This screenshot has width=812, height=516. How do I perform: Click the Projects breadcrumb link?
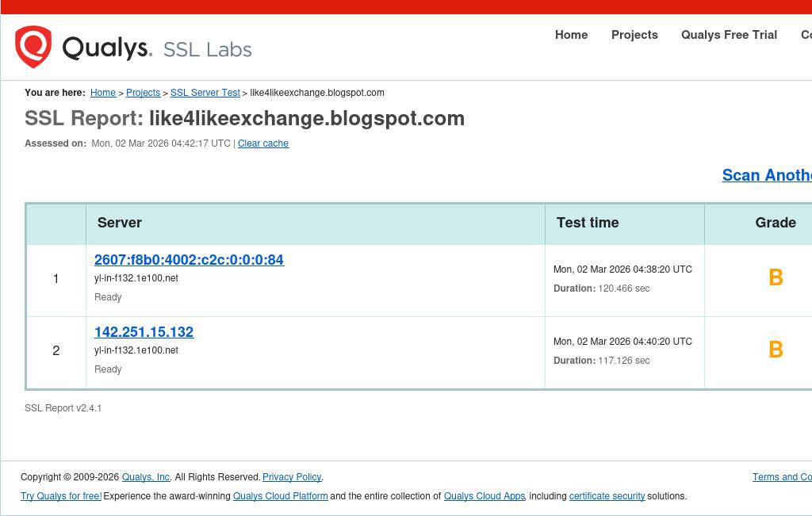(x=143, y=93)
